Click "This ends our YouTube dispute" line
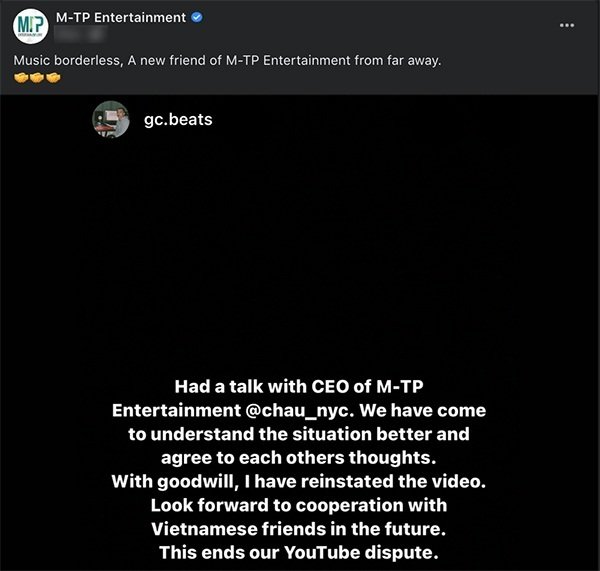This screenshot has width=600, height=571. pos(299,553)
